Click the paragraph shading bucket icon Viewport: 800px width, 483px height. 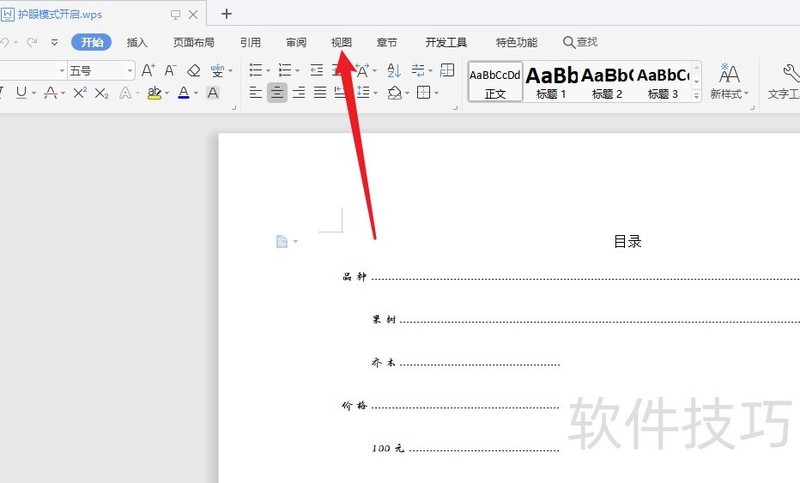[x=394, y=93]
